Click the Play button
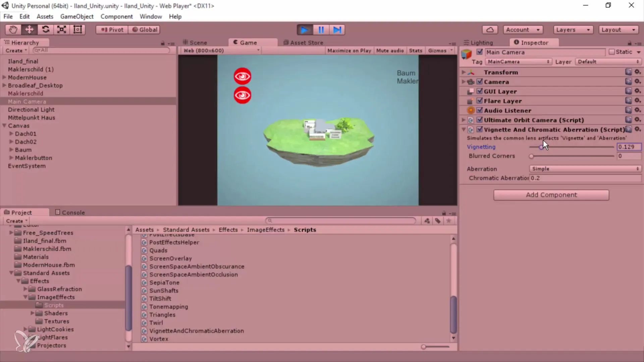 click(x=305, y=30)
